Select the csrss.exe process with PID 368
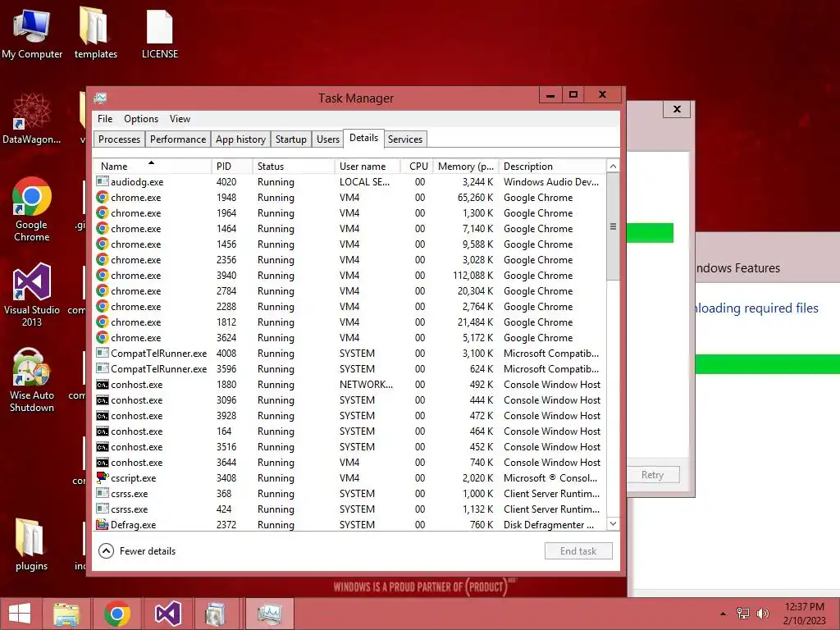The width and height of the screenshot is (840, 630). point(349,493)
